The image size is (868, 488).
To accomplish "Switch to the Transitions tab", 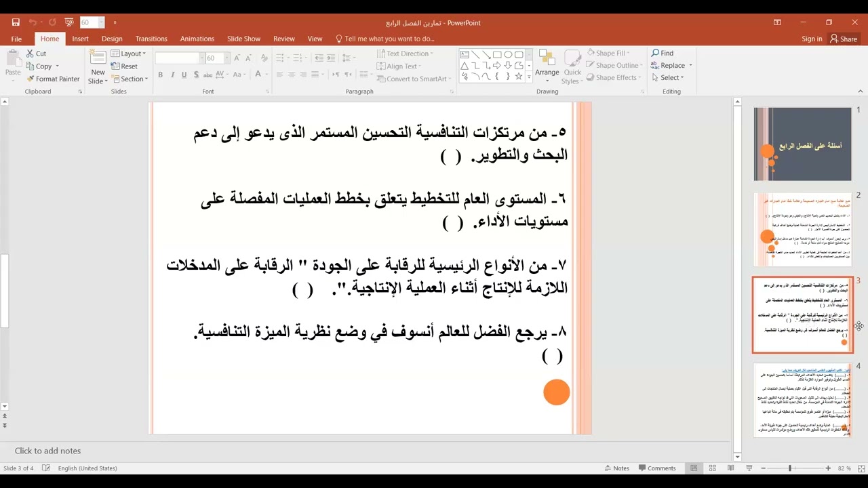I will (x=151, y=39).
